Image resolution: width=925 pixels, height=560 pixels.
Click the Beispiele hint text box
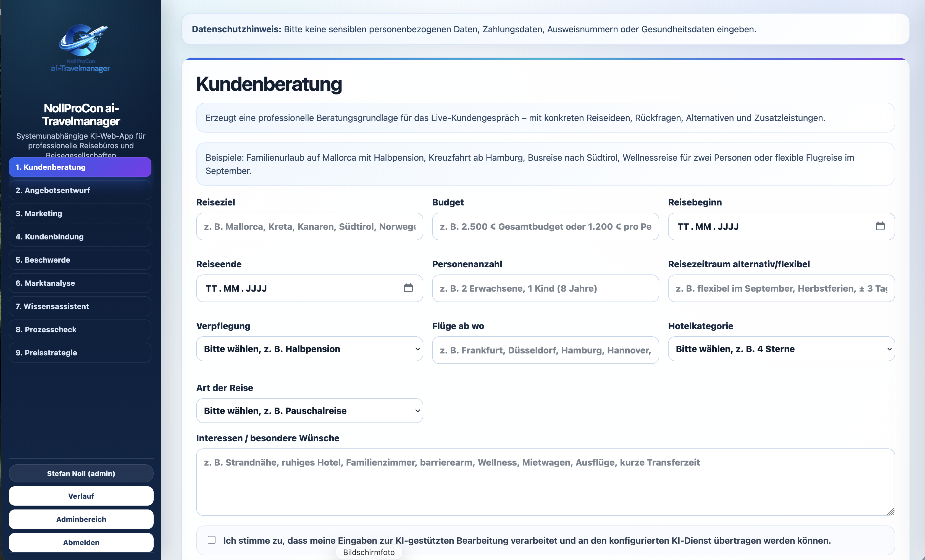tap(545, 164)
